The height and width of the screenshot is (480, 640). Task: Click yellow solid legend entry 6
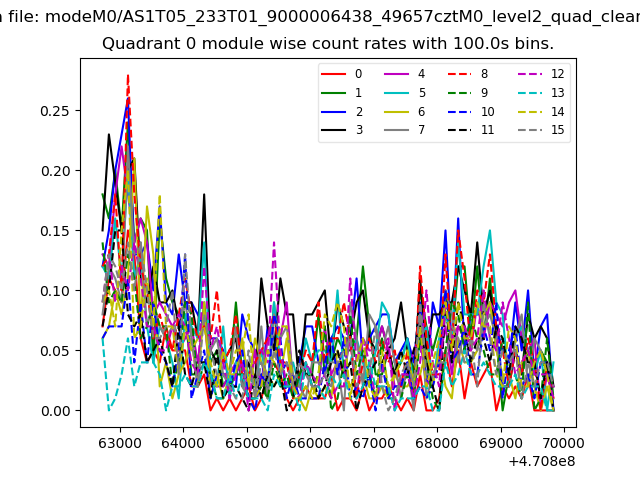[x=407, y=112]
